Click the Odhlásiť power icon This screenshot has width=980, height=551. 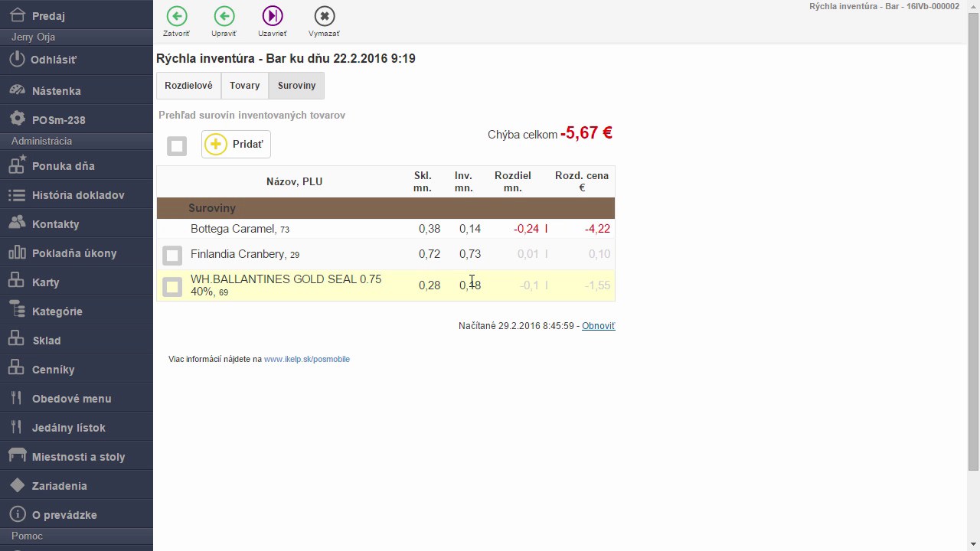[17, 59]
